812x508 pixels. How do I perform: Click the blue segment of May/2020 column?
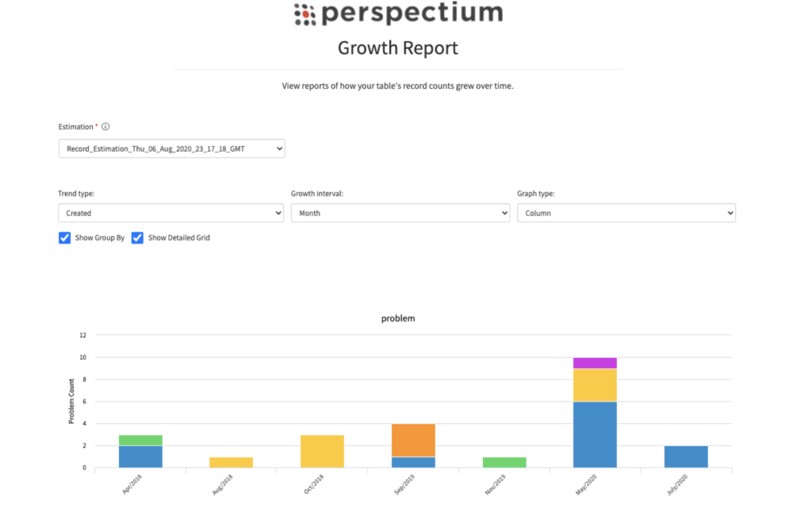pyautogui.click(x=595, y=434)
